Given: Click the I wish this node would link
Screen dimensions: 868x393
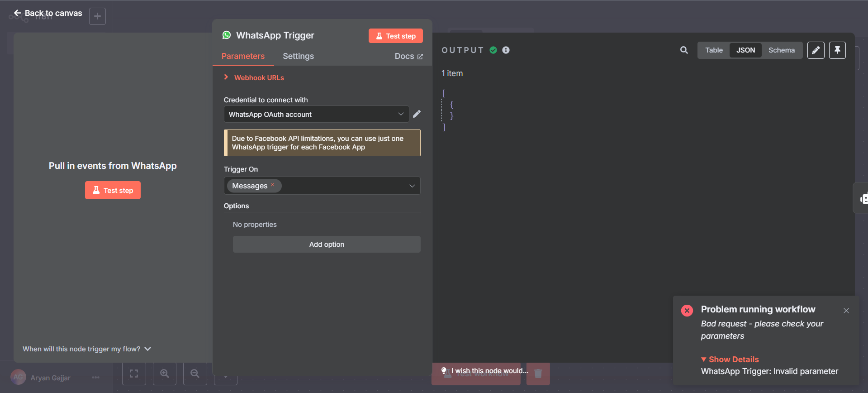Looking at the screenshot, I should point(485,371).
